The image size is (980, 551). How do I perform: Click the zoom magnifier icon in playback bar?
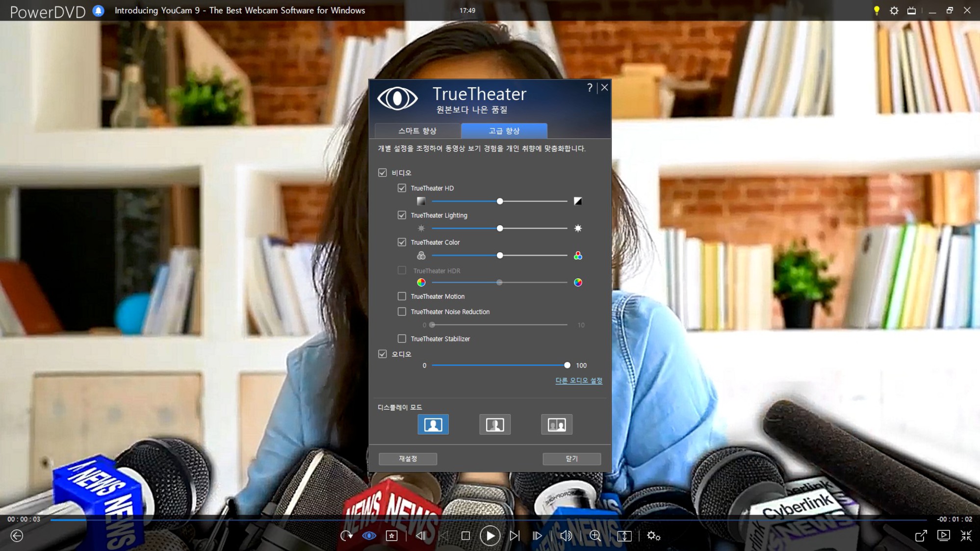click(x=595, y=536)
